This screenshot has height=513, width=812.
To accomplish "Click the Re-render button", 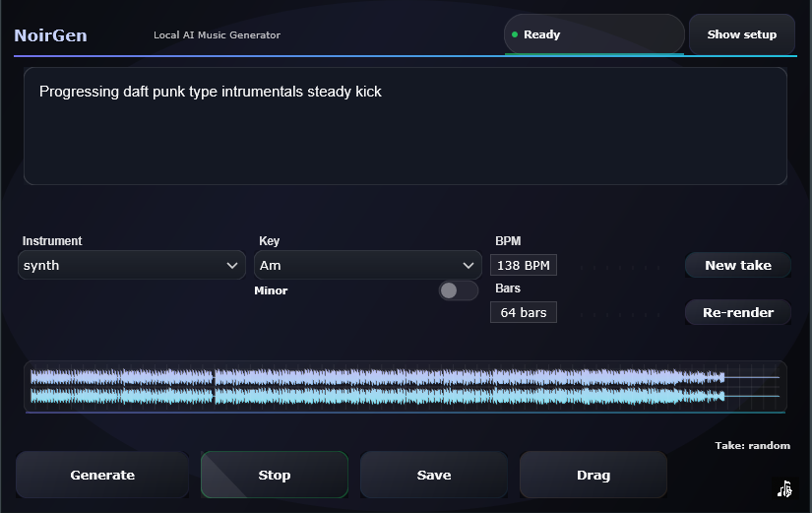I will click(x=738, y=312).
